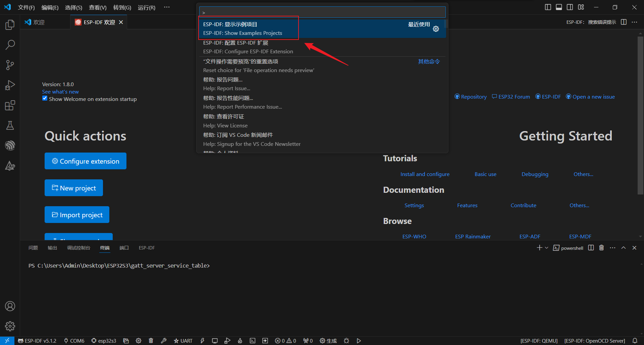Open Source Control view in activity bar
The image size is (644, 345).
pyautogui.click(x=10, y=65)
